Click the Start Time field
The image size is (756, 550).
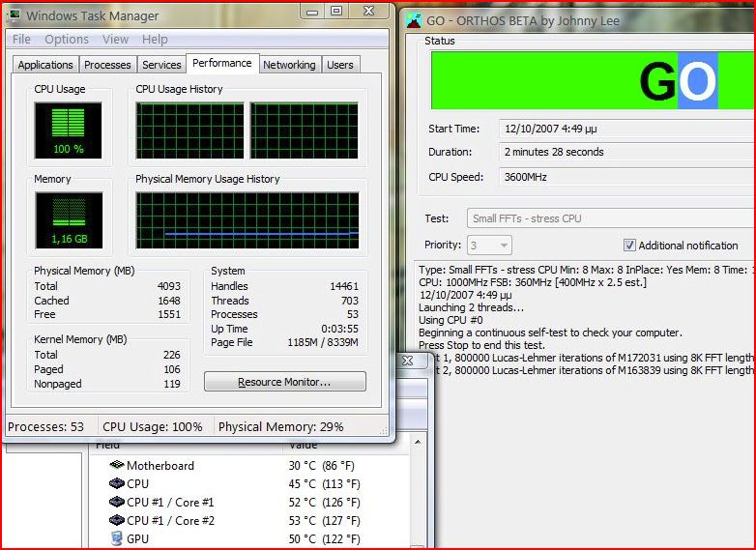(626, 129)
